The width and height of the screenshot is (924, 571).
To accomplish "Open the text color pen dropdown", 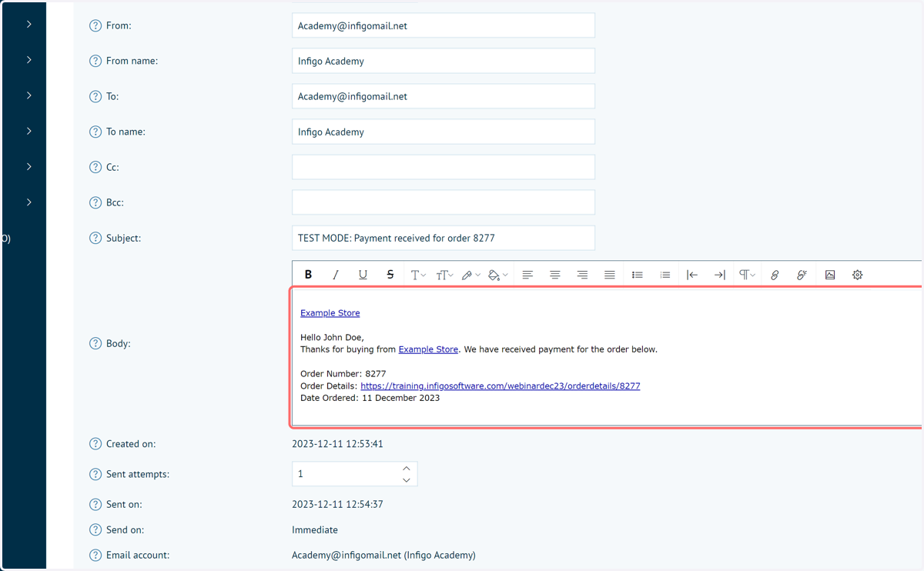I will 470,275.
